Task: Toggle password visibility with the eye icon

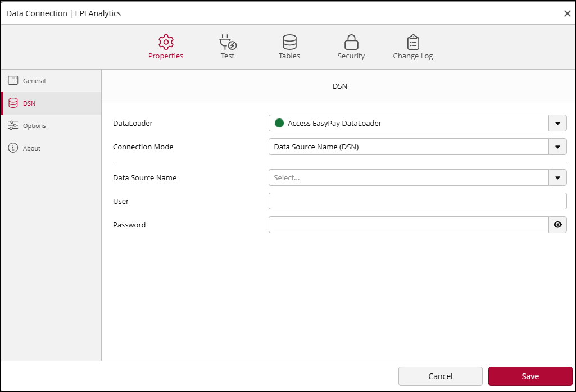Action: [x=557, y=224]
